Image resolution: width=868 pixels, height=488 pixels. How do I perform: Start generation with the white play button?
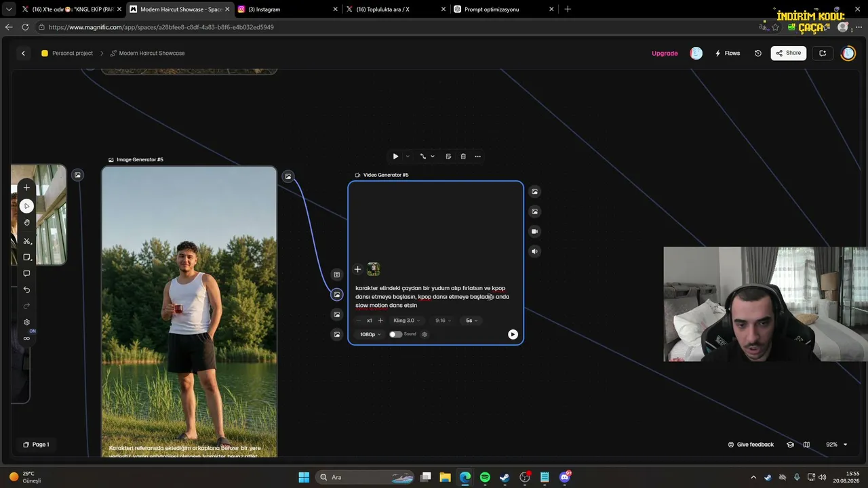pos(513,334)
